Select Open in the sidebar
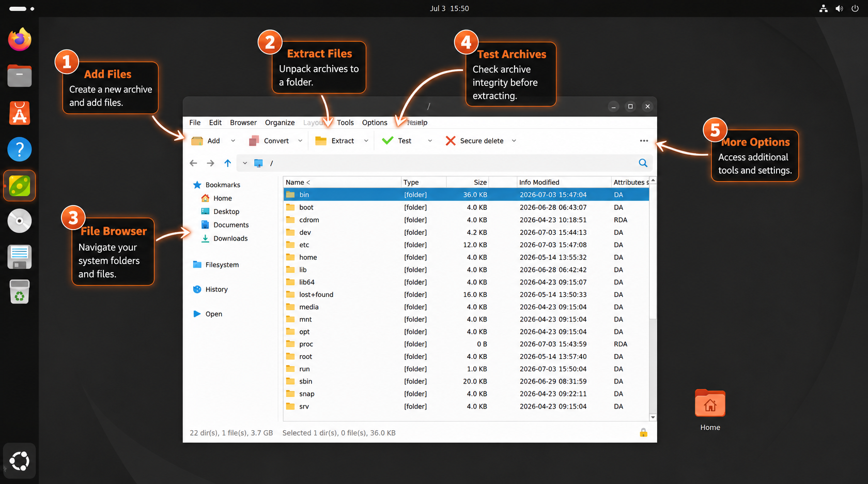 click(x=207, y=314)
